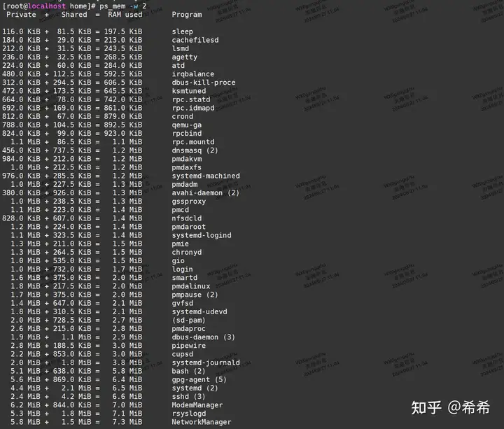Click the 'pmie' program name

(x=181, y=244)
